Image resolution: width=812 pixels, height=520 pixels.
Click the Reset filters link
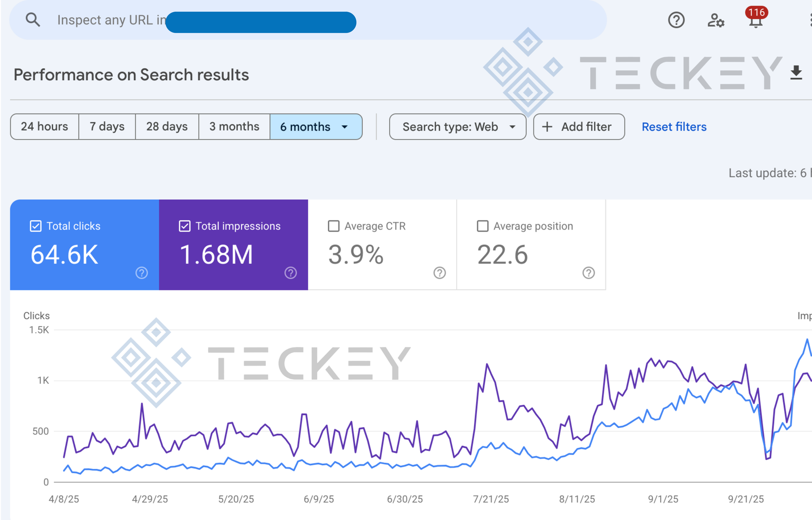pos(674,127)
